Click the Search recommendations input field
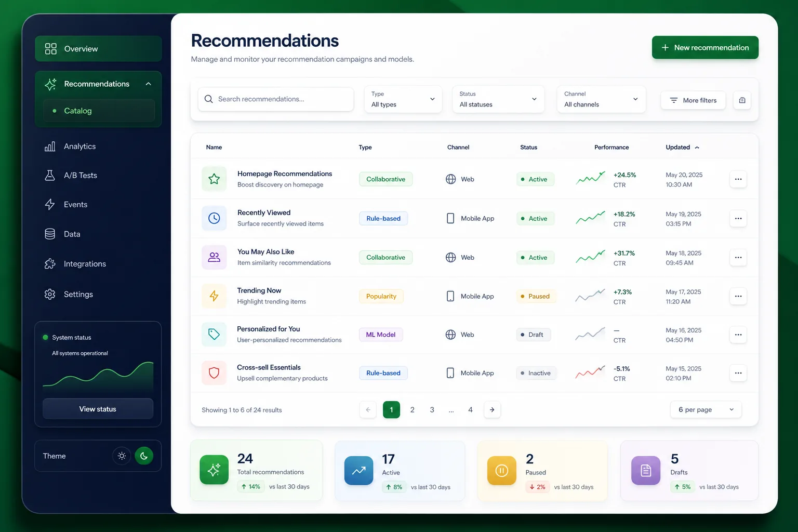 point(276,99)
